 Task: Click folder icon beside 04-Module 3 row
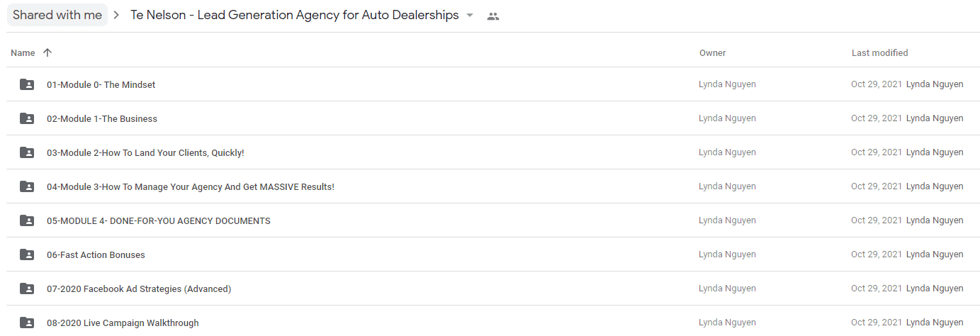[27, 186]
